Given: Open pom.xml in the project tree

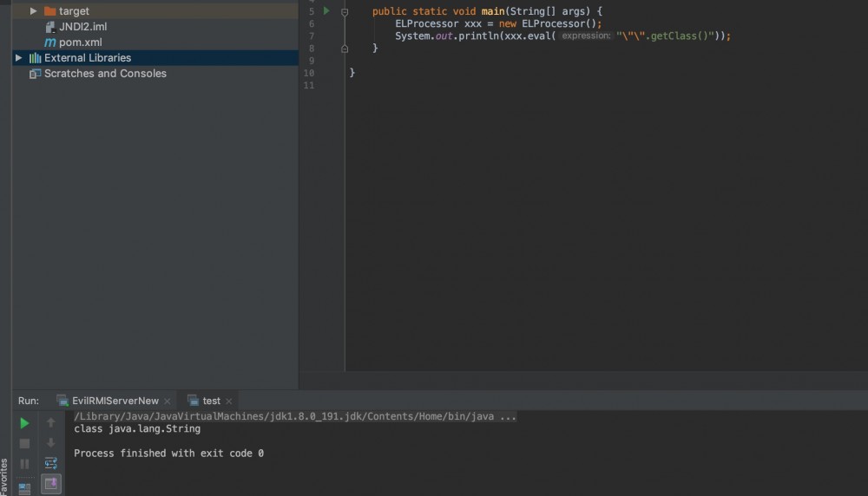Looking at the screenshot, I should 80,42.
